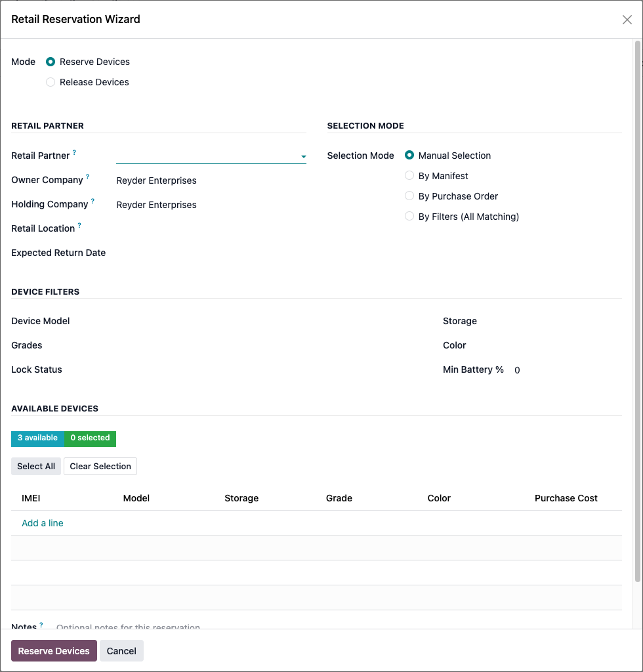643x672 pixels.
Task: Click the Notes input field
Action: tap(339, 625)
